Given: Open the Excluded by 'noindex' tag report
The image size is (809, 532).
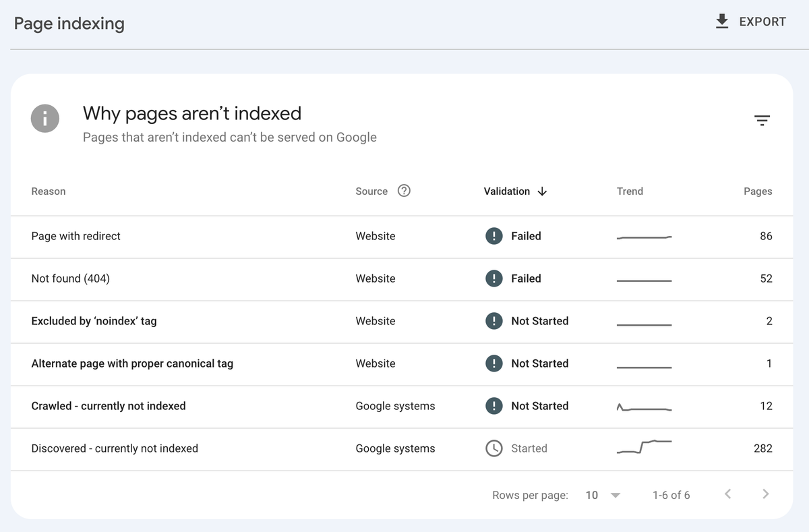Looking at the screenshot, I should tap(94, 321).
